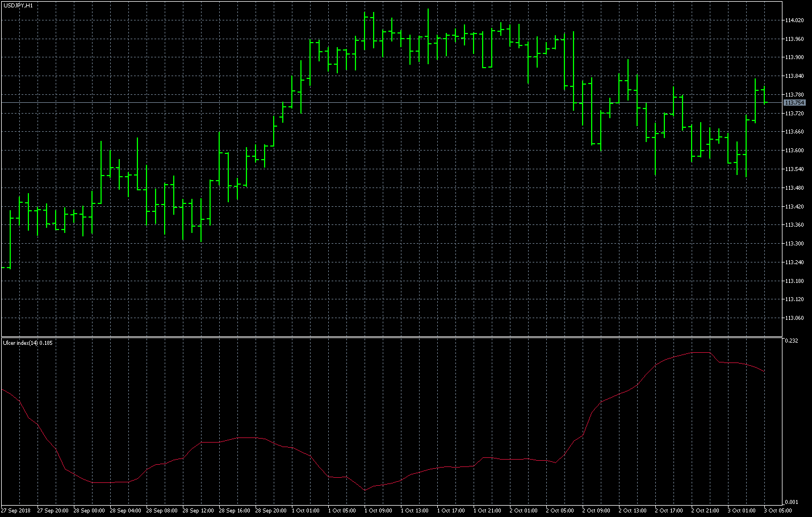Select the highlighted current price tag 113.754

(793, 102)
